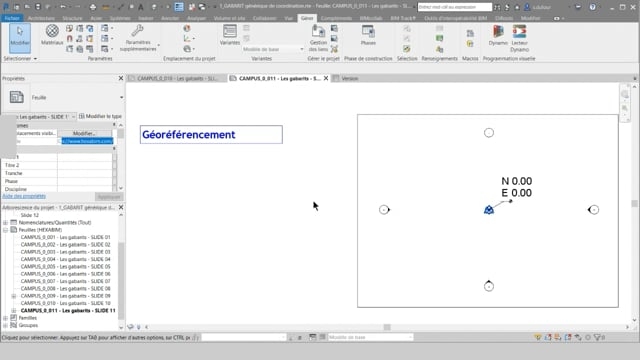Expand CAMPUS_0_011 sheet node
This screenshot has width=640, height=360.
pyautogui.click(x=14, y=311)
